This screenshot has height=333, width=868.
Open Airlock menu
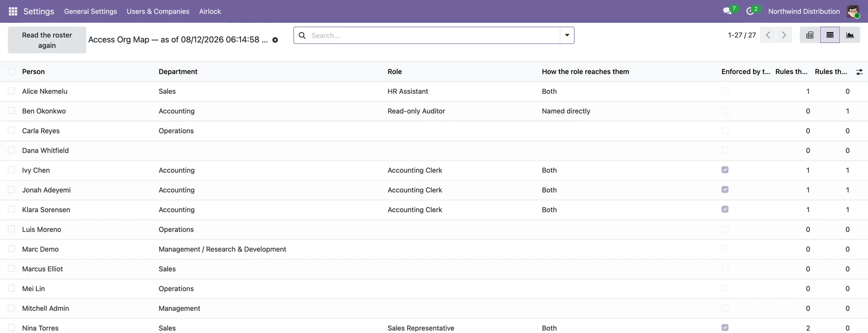(210, 11)
